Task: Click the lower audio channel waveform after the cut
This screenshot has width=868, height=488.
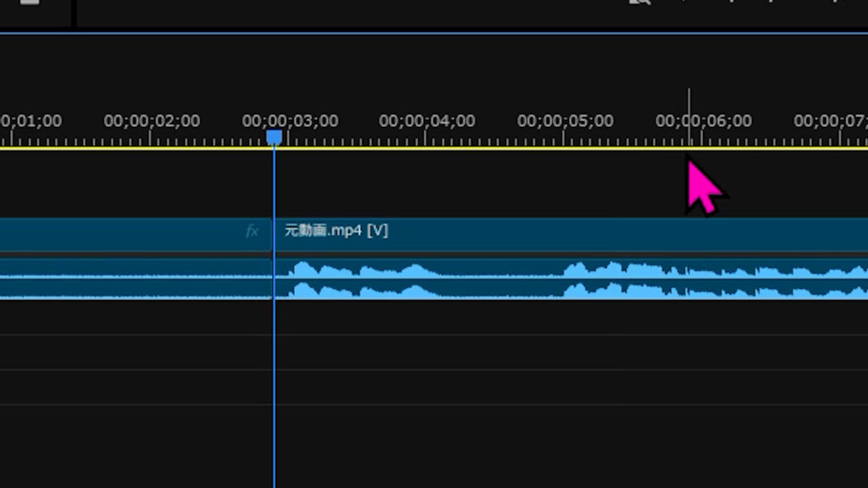Action: (568, 290)
